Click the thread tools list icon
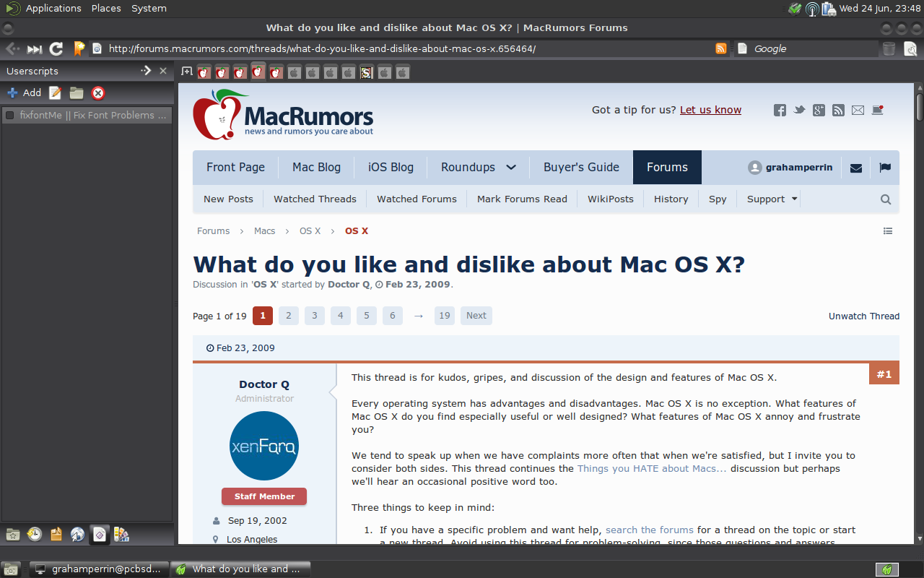 pos(888,231)
